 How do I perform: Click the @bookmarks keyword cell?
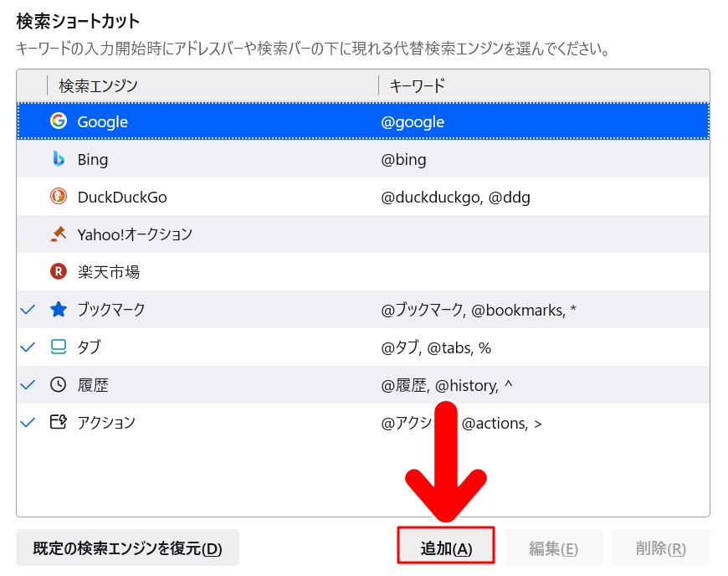[479, 310]
